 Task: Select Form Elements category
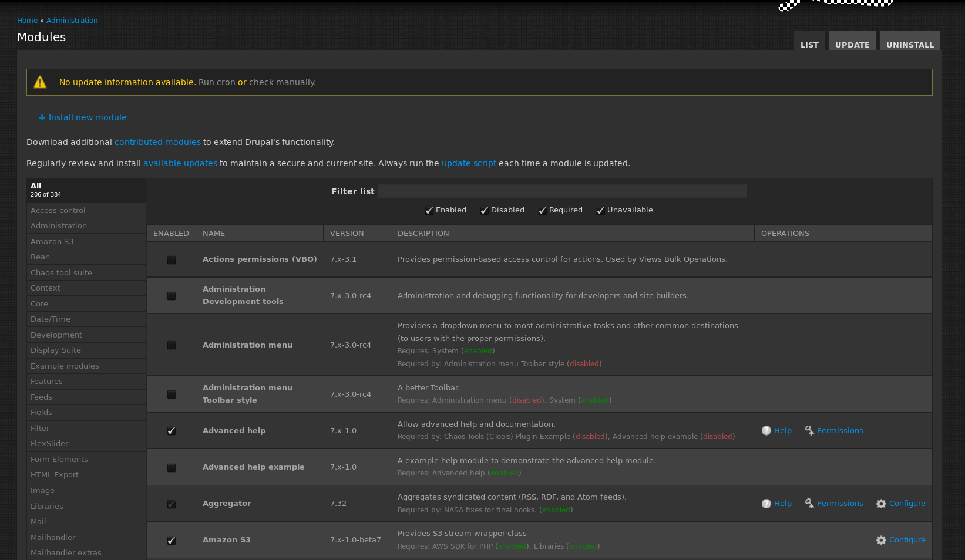coord(86,459)
